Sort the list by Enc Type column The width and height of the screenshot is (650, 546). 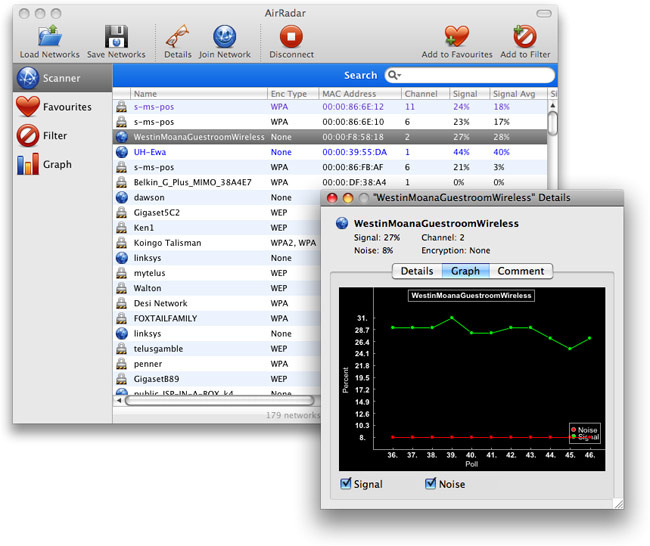pos(291,93)
